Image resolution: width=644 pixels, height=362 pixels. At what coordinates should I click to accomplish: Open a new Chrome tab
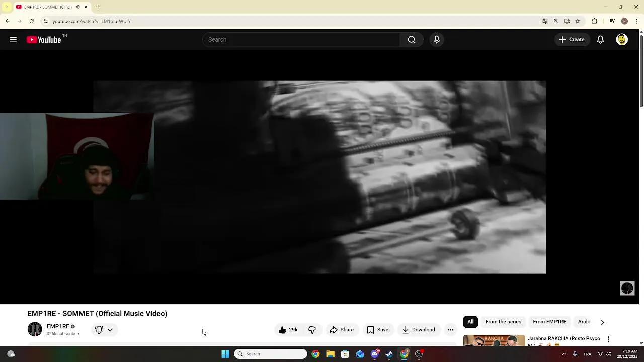[x=98, y=7]
